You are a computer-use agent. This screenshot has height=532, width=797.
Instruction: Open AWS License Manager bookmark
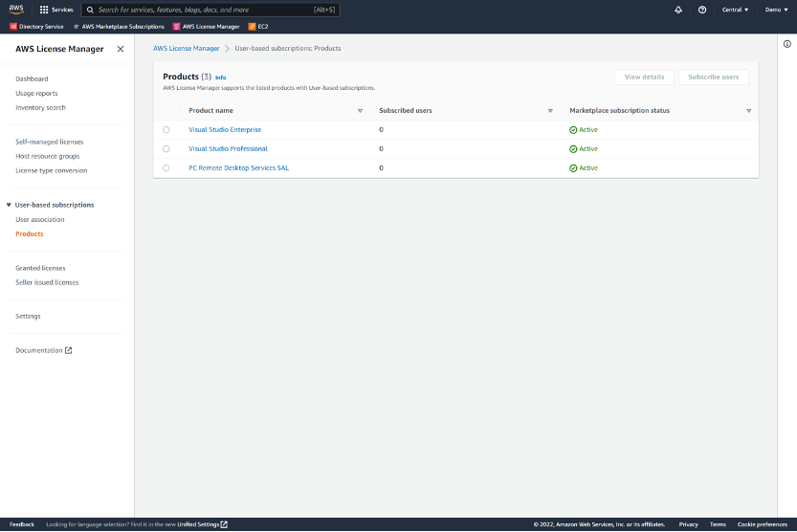pos(207,27)
